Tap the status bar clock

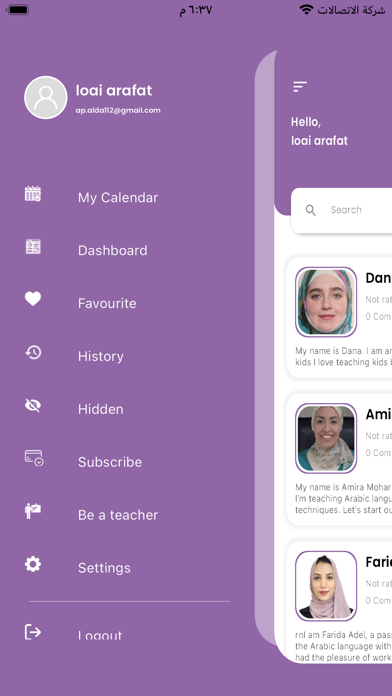click(x=195, y=10)
